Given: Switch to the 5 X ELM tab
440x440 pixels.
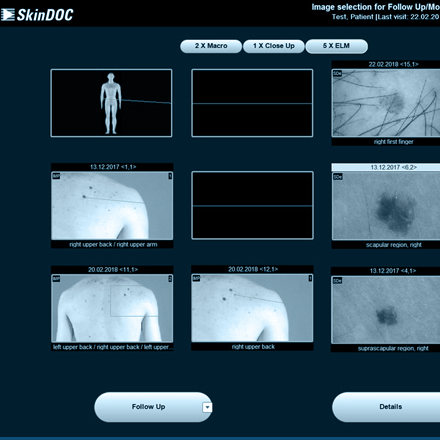Looking at the screenshot, I should (336, 46).
